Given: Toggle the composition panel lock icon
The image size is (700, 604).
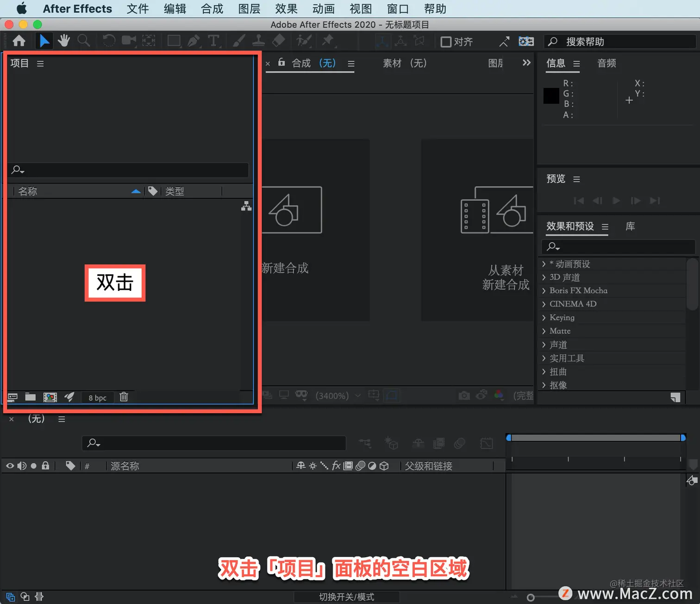Looking at the screenshot, I should tap(281, 62).
